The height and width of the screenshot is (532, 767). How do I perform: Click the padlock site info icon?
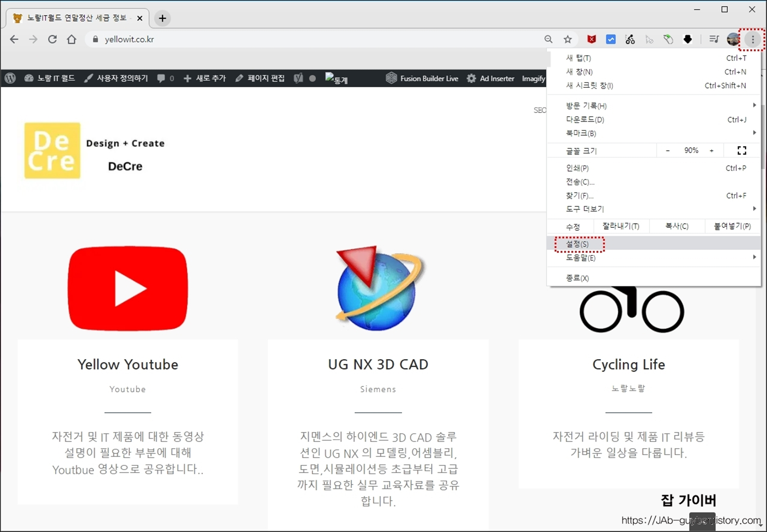click(x=95, y=39)
